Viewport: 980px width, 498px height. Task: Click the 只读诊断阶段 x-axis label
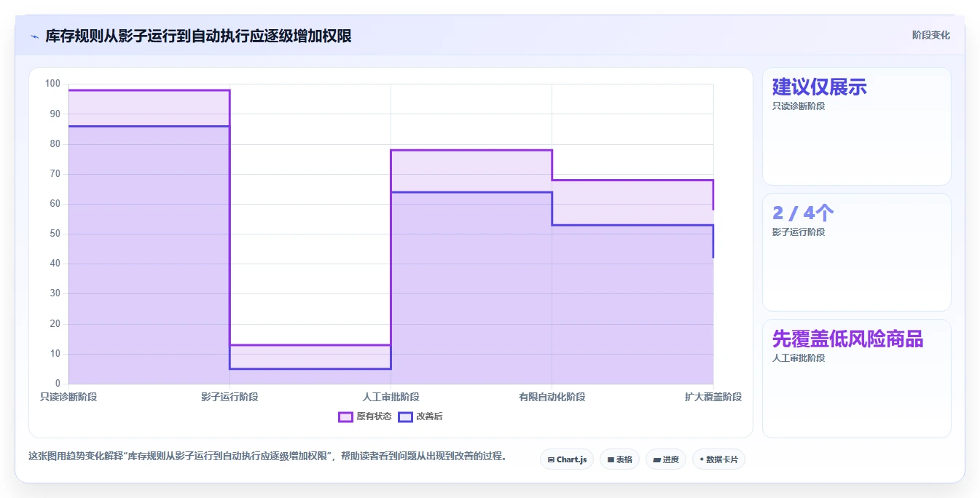coord(68,397)
